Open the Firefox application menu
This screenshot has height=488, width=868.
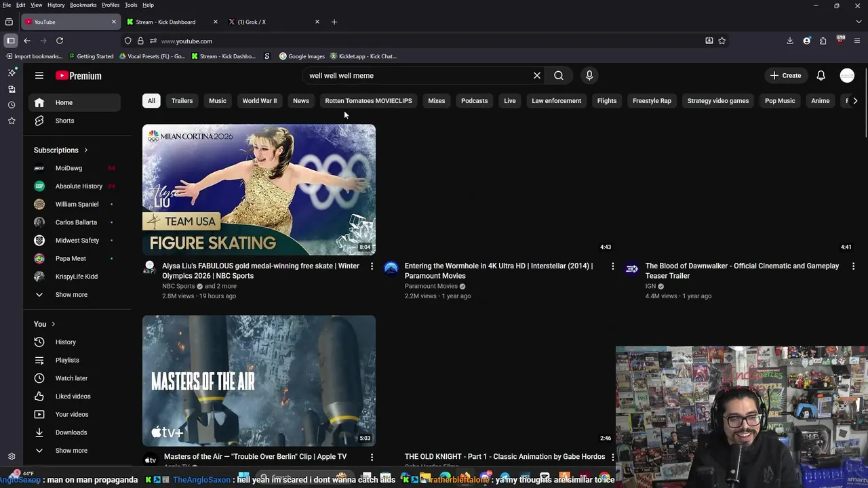tap(857, 41)
